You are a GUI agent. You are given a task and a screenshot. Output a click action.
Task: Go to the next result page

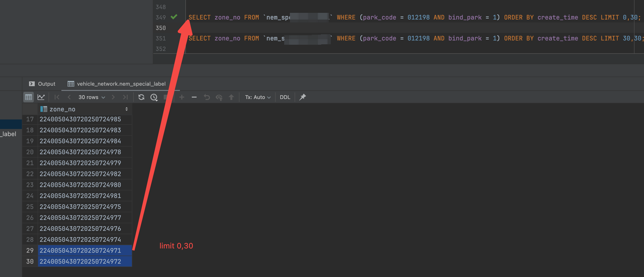click(113, 97)
